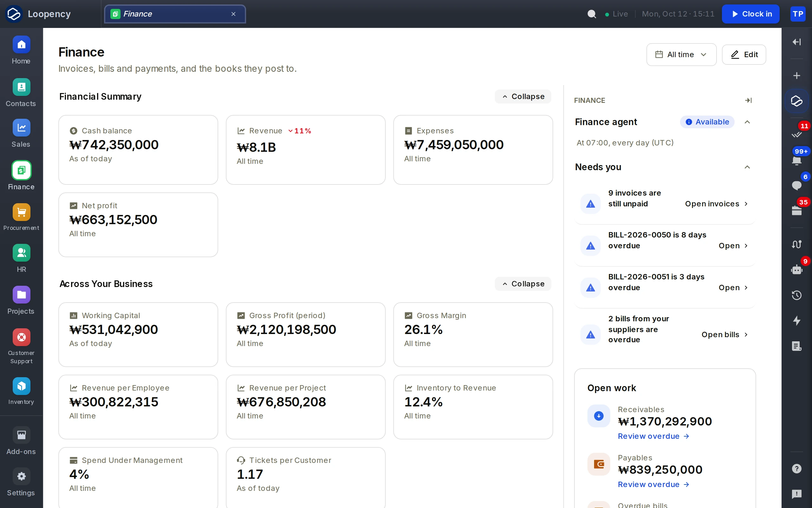Open the Home module in sidebar
Image resolution: width=812 pixels, height=508 pixels.
21,50
